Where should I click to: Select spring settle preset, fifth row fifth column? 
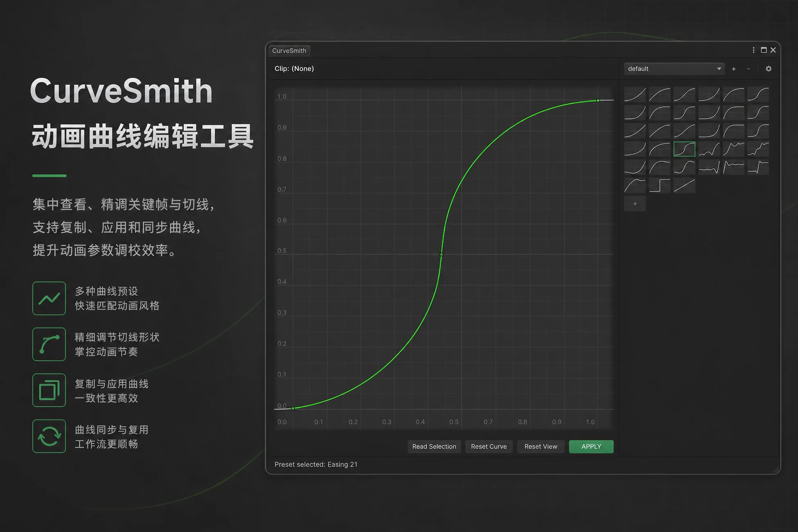click(733, 167)
